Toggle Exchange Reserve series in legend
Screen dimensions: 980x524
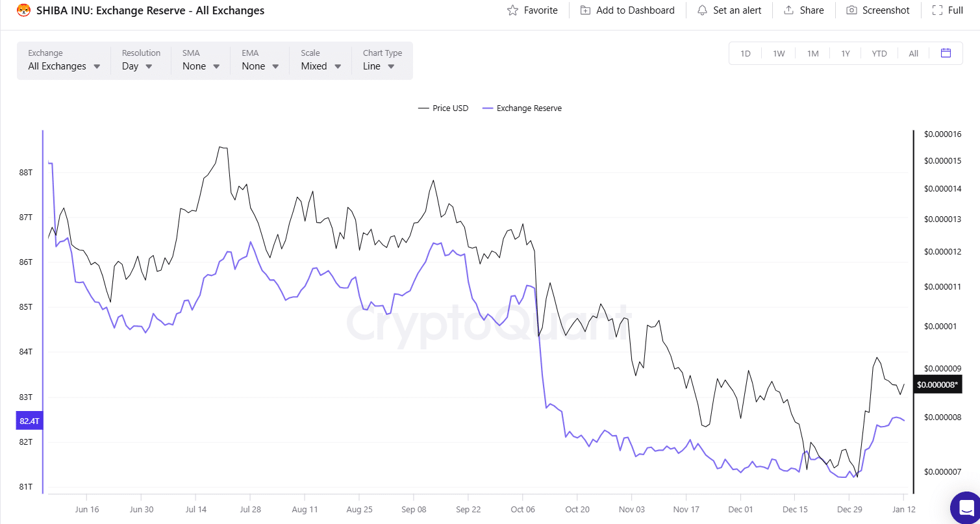point(522,108)
